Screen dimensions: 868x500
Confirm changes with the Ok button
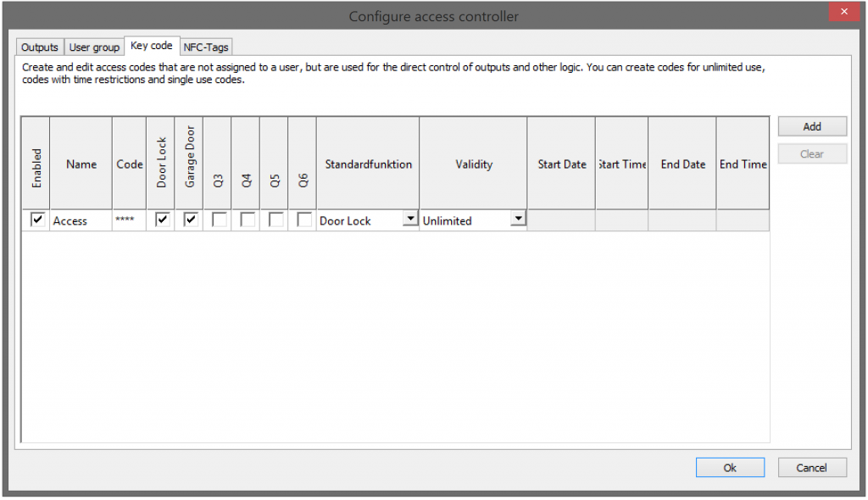[x=730, y=467]
